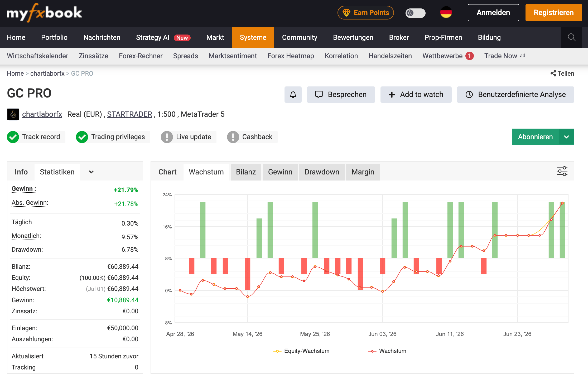Click the Monatlich statistic label
Image resolution: width=588 pixels, height=380 pixels.
tap(26, 236)
